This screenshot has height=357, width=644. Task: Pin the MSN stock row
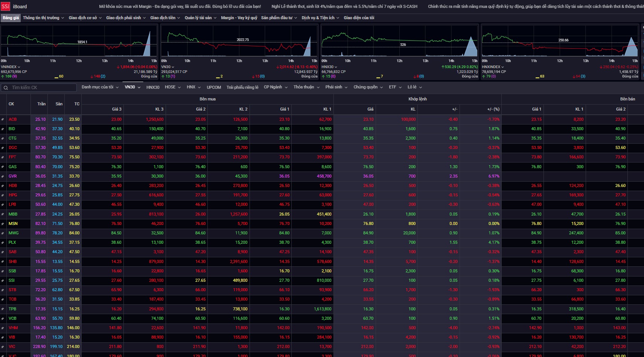point(3,224)
